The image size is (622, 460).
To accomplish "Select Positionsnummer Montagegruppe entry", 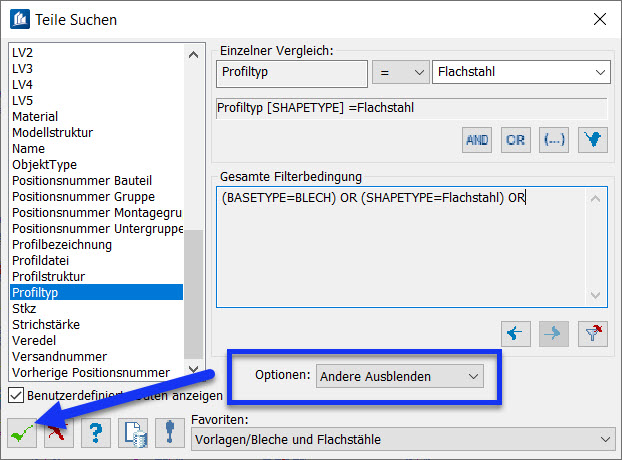I will pos(96,213).
